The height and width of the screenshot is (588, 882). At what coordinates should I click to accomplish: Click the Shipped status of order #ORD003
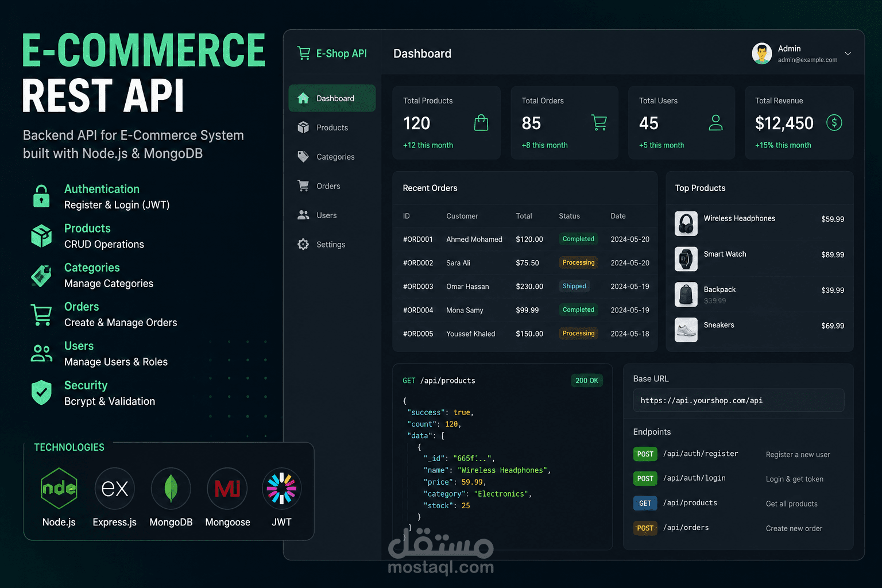(574, 286)
